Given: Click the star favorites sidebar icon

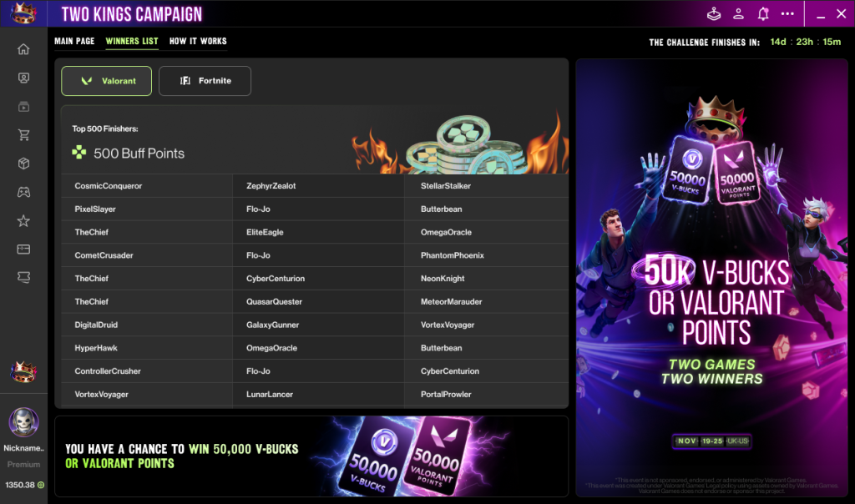Looking at the screenshot, I should pyautogui.click(x=23, y=221).
